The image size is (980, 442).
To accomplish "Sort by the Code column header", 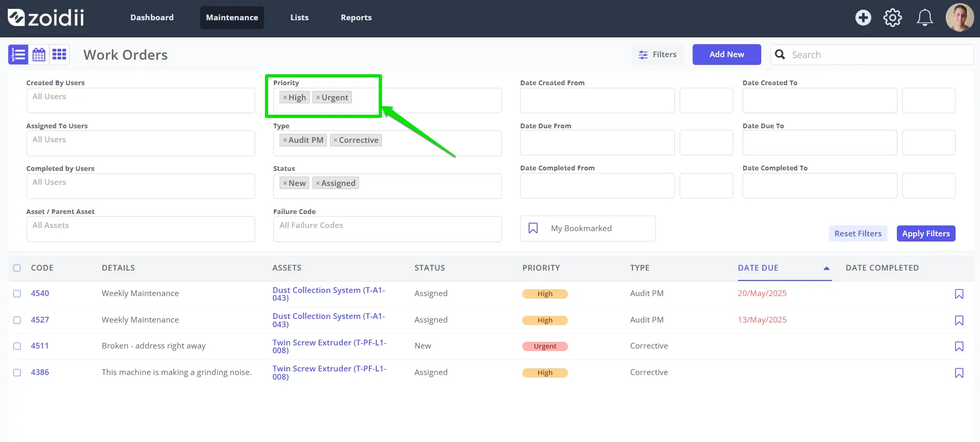I will point(42,268).
